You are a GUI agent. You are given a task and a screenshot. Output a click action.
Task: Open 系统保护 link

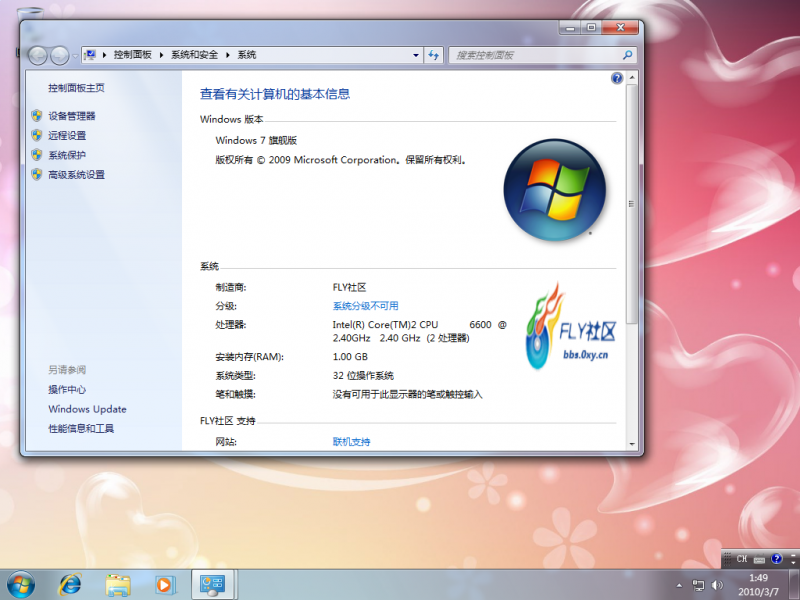pyautogui.click(x=67, y=155)
